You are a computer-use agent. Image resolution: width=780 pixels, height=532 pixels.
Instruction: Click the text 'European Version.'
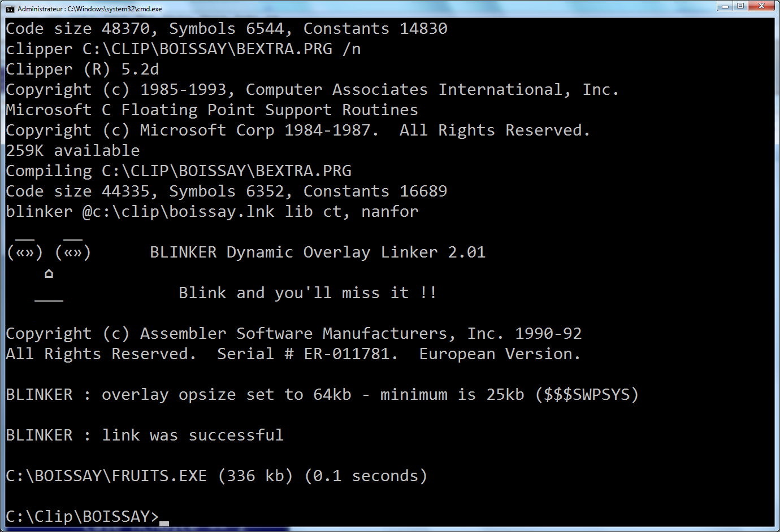coord(500,354)
